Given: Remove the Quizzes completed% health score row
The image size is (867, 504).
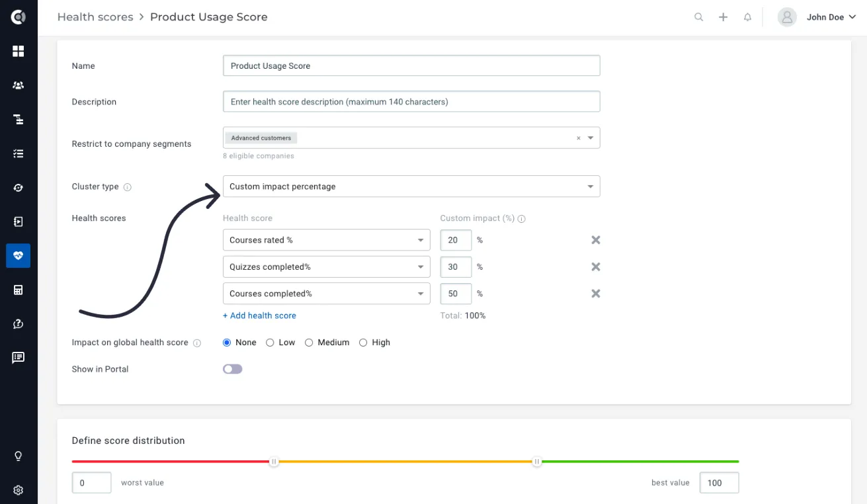Looking at the screenshot, I should [x=596, y=267].
